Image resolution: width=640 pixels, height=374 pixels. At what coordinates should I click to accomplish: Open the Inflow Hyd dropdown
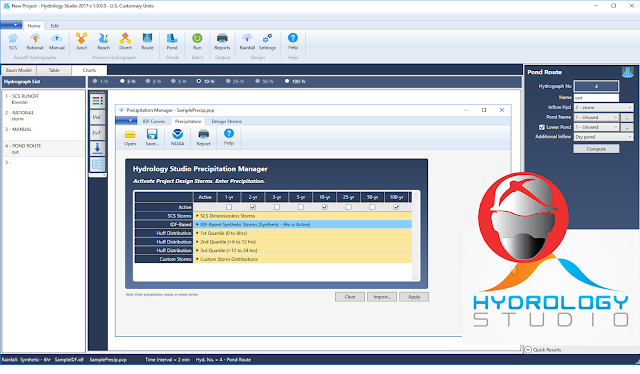[x=604, y=107]
